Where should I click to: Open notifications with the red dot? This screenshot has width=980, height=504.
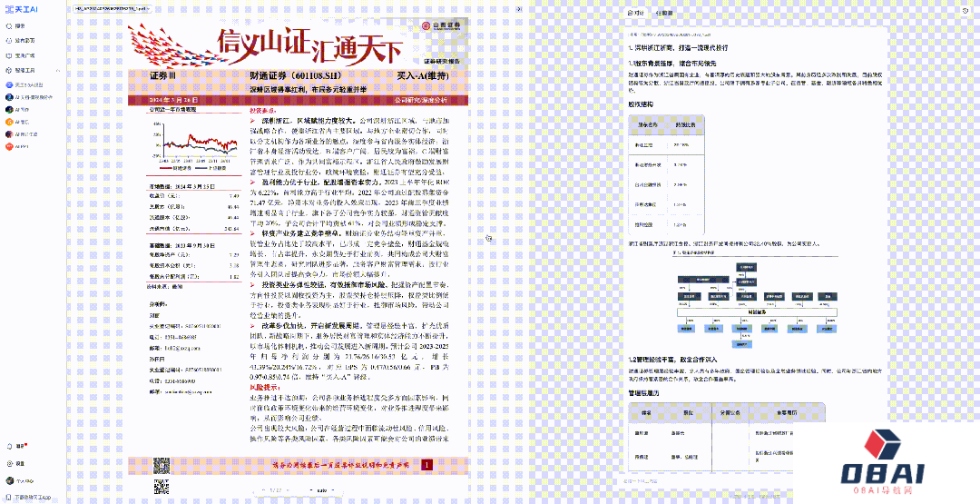(x=18, y=447)
